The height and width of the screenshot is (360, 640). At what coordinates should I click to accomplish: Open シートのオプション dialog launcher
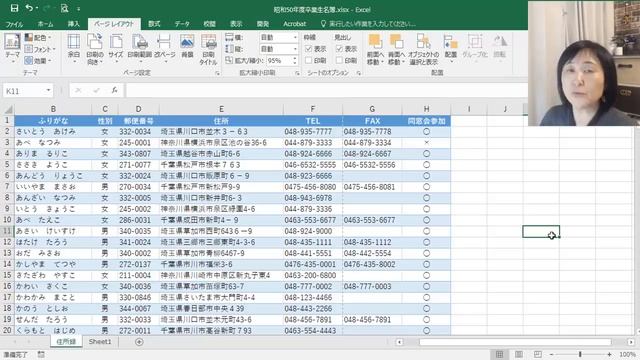(x=359, y=73)
